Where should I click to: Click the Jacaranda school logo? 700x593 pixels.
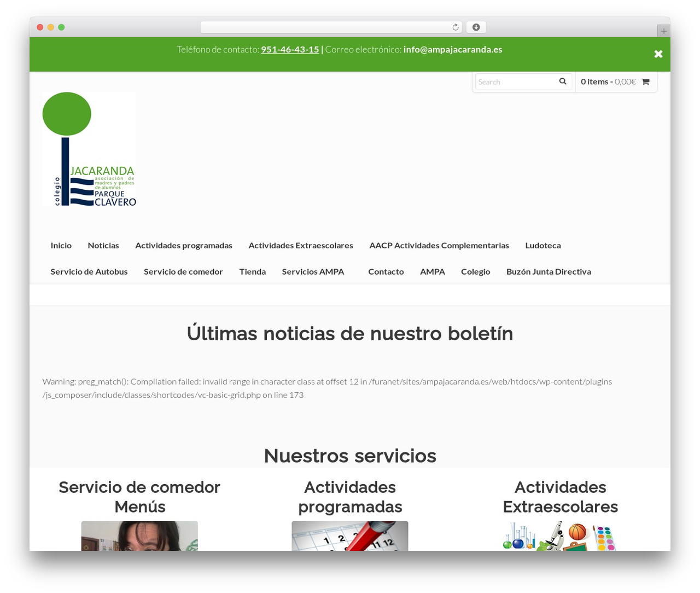pos(89,149)
